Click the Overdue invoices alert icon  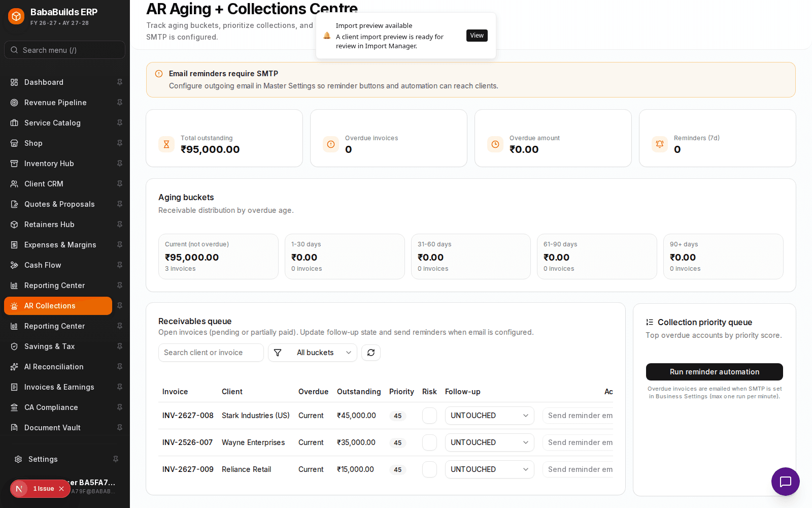[331, 144]
